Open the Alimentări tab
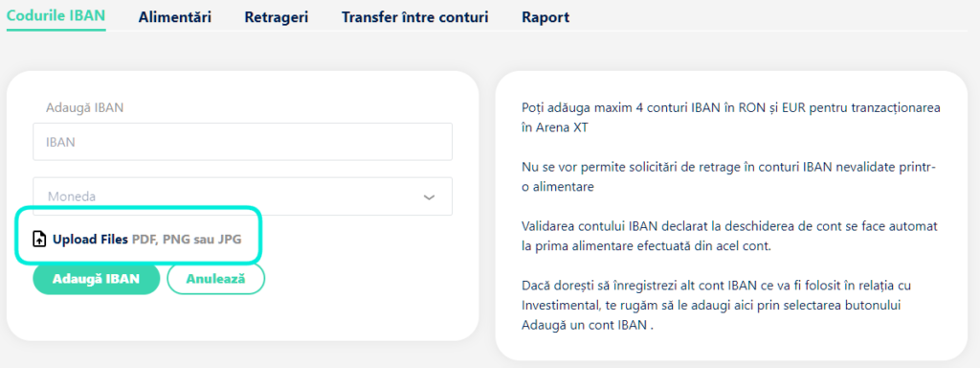The image size is (980, 368). tap(175, 17)
